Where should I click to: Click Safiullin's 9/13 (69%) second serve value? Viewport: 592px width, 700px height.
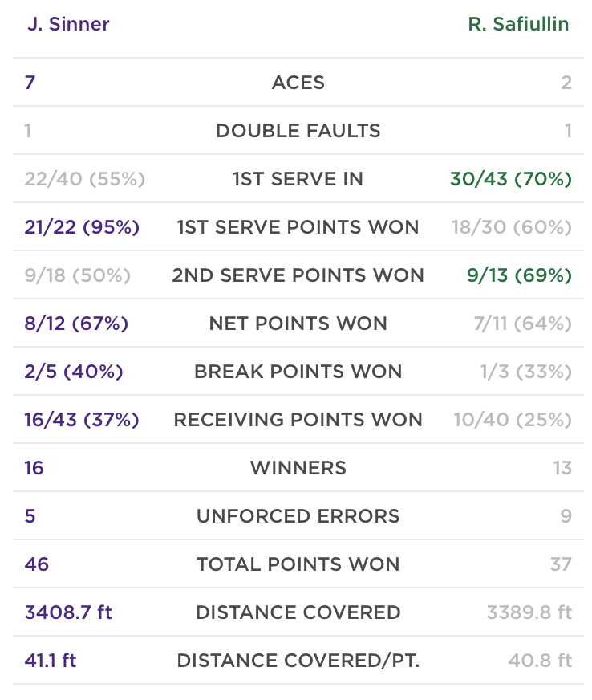point(519,275)
